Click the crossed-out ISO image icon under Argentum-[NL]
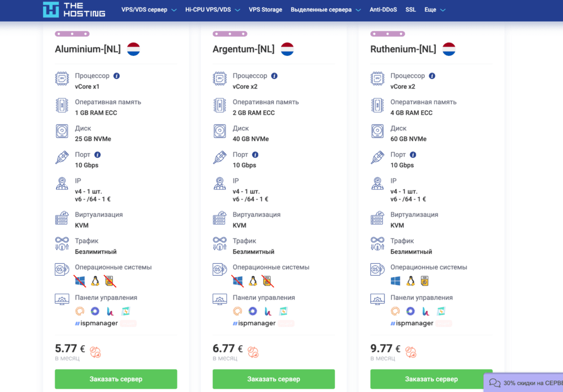Screen dimensions: 563x392 [266, 281]
